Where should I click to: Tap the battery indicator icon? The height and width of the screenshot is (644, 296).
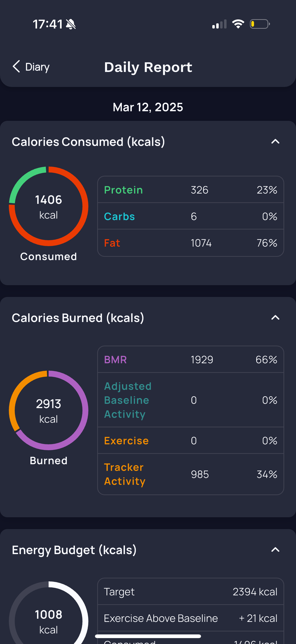260,24
